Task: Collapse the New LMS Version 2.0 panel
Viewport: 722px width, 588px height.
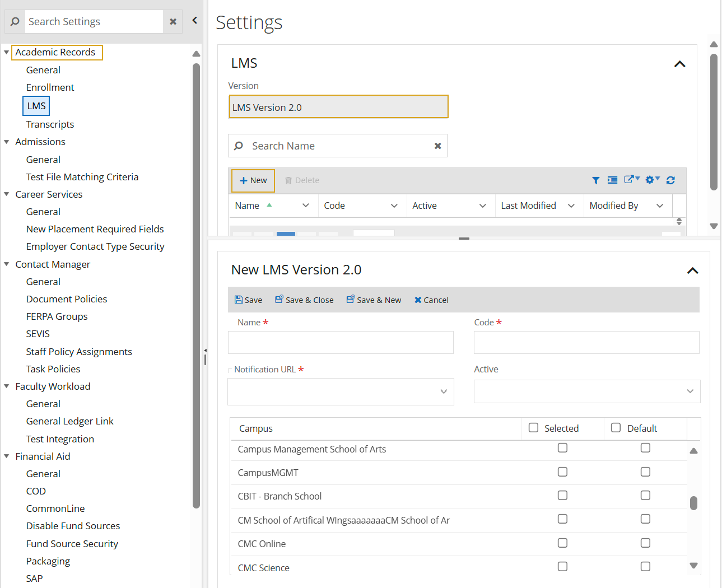Action: tap(692, 271)
